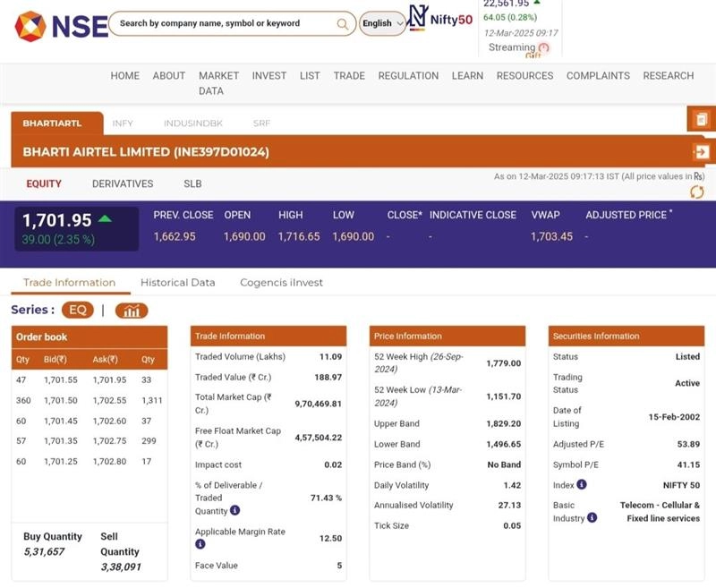The height and width of the screenshot is (588, 716).
Task: Switch to the DERIVATIVES tab
Action: [x=123, y=183]
